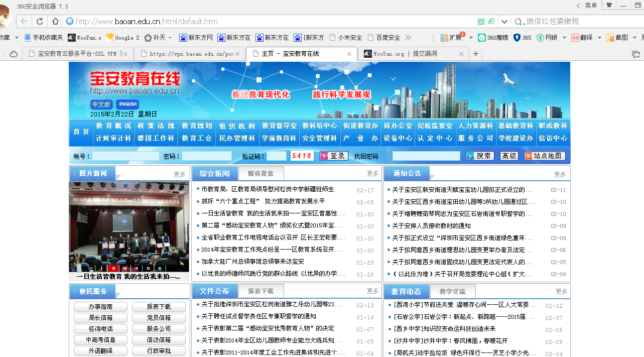Reload the page with the refresh icon
Image resolution: width=644 pixels, height=357 pixels.
coord(40,22)
